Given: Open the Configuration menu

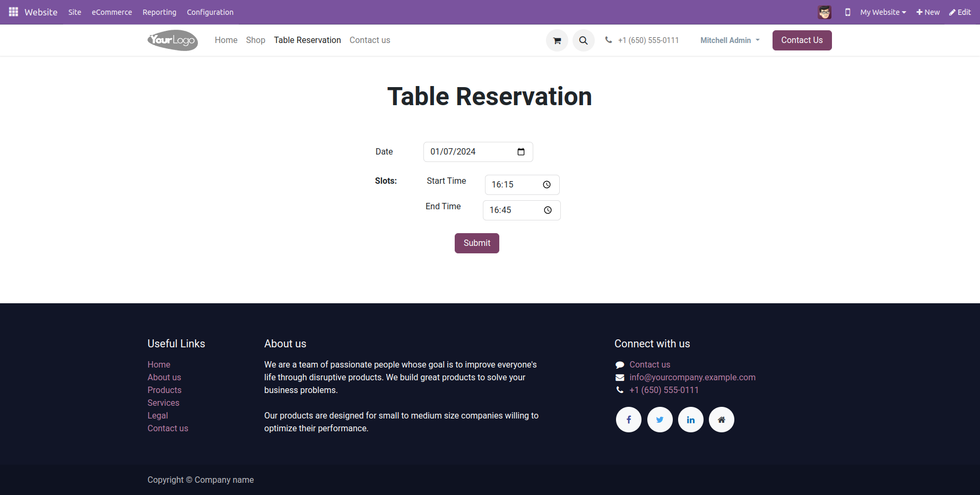Looking at the screenshot, I should coord(210,12).
